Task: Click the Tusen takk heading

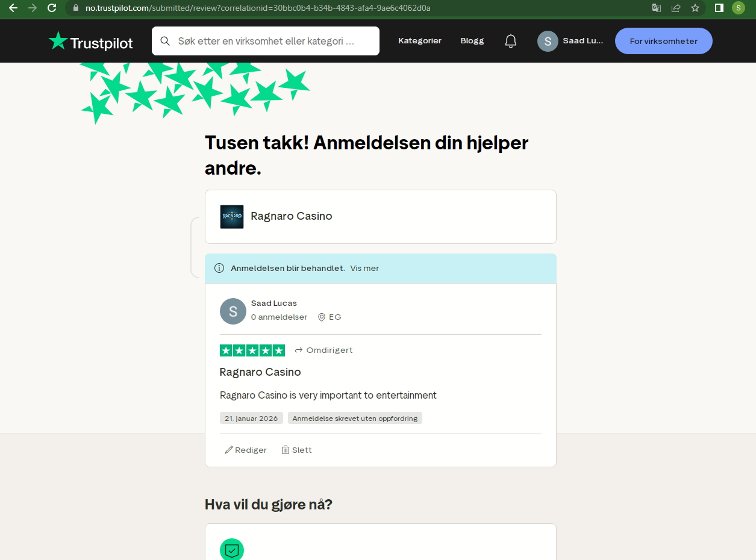Action: pyautogui.click(x=367, y=155)
